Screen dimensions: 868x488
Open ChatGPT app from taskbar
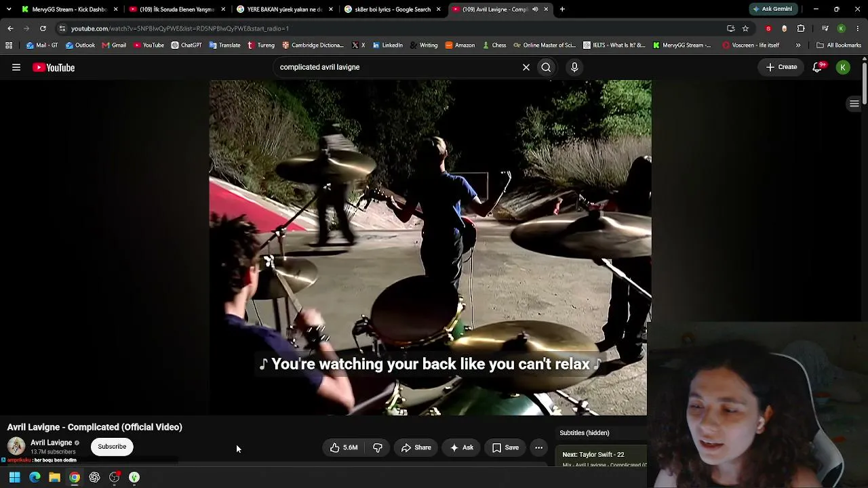coord(94,477)
